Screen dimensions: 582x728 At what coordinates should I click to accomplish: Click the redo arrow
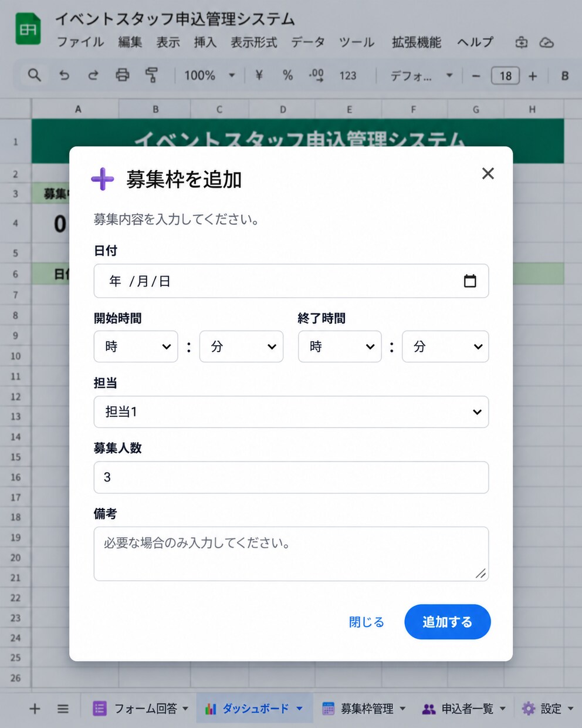point(93,75)
